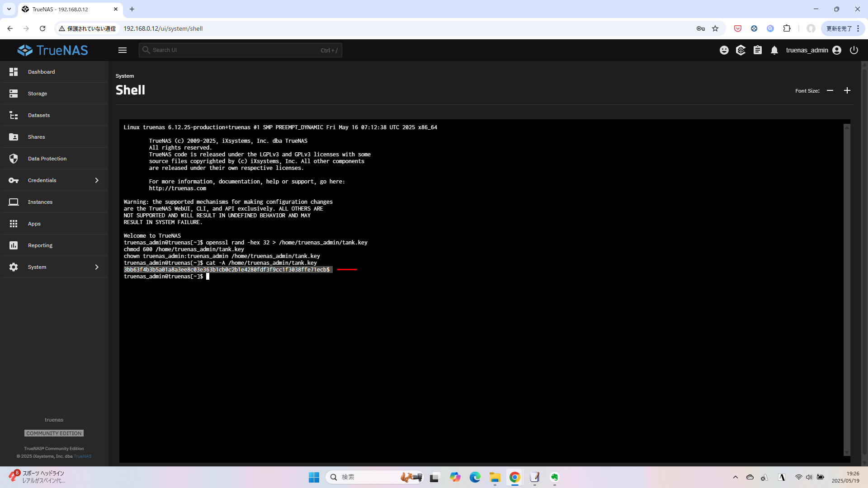
Task: Open the TrueCommand status icon
Action: (741, 50)
